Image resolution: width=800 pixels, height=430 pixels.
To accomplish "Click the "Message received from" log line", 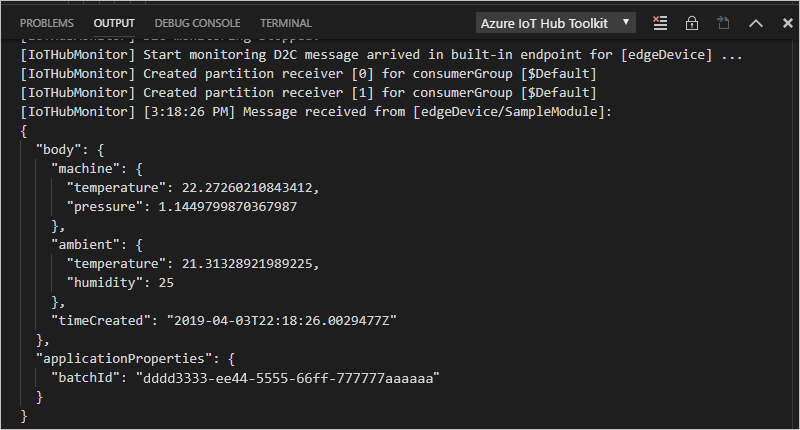I will [316, 111].
